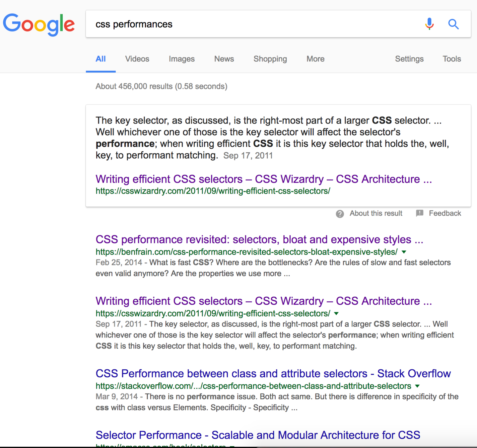Open Selector Performance - Scalable and Modular Architecture result
The image size is (477, 448).
[x=258, y=435]
